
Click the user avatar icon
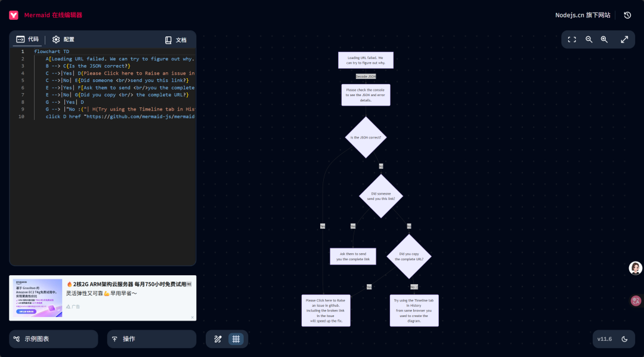click(x=636, y=268)
